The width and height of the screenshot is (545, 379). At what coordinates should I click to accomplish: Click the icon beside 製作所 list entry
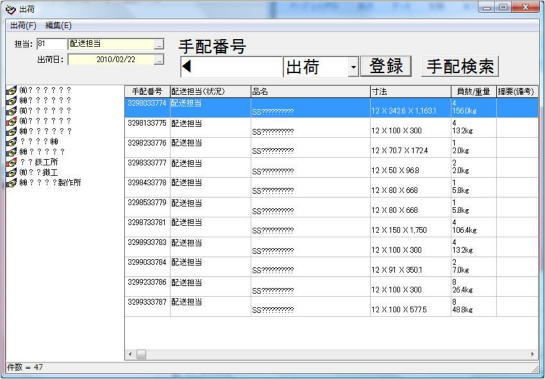click(11, 183)
